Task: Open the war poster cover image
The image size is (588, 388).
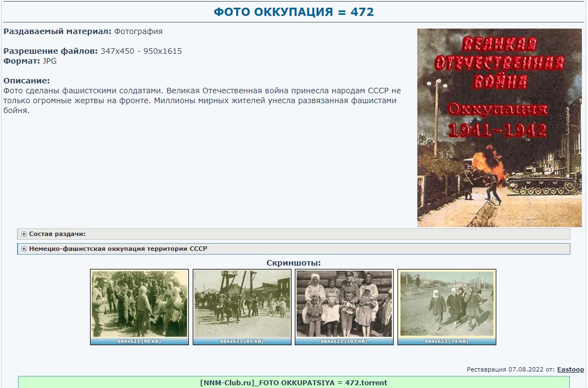Action: coord(499,128)
